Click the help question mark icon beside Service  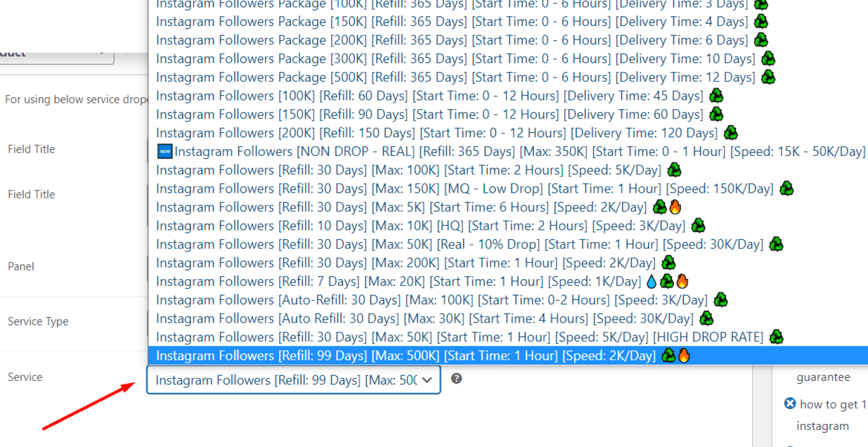pyautogui.click(x=457, y=379)
